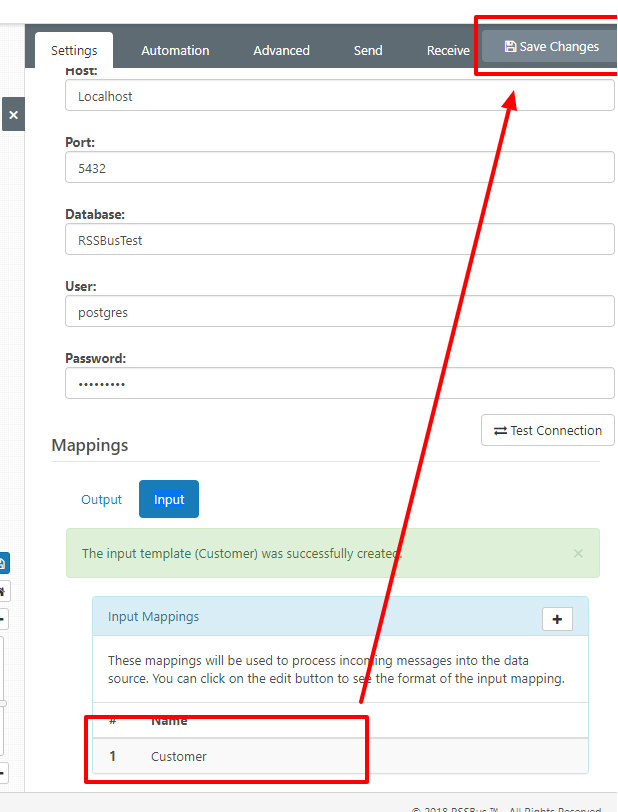The image size is (618, 812).
Task: Click the Mappings section heading
Action: point(90,445)
